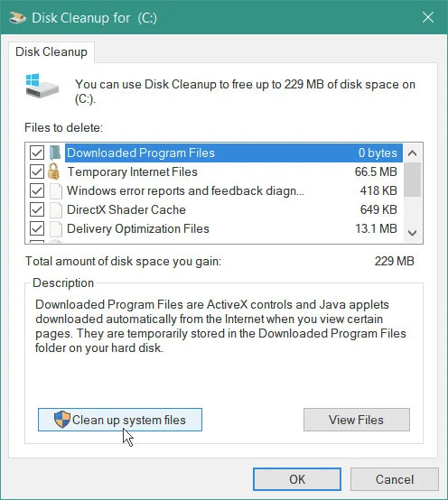Toggle the Delivery Optimization Files checkbox
This screenshot has width=448, height=500.
(x=37, y=228)
